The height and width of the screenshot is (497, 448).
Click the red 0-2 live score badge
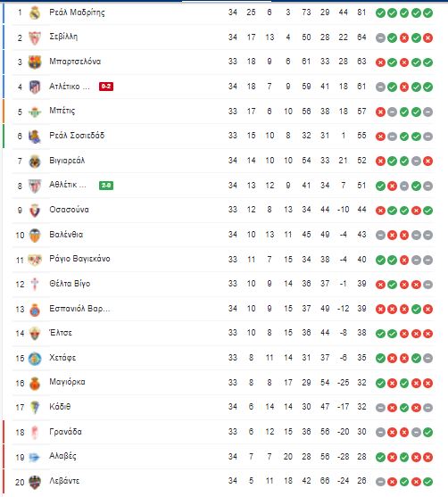(x=106, y=87)
